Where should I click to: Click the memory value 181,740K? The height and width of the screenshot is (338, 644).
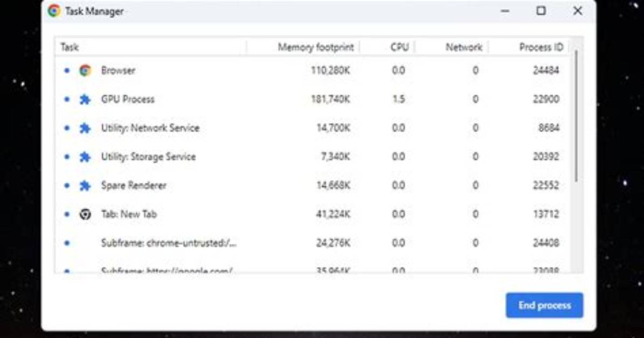[331, 100]
